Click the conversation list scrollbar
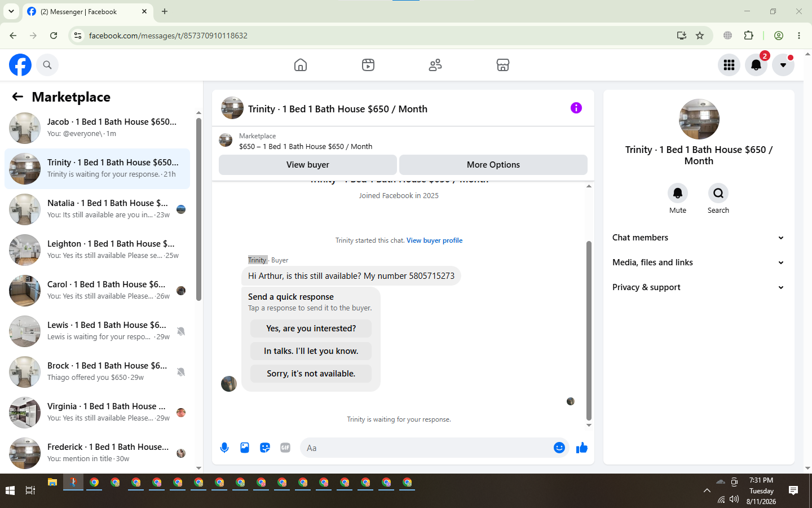Viewport: 812px width, 508px height. coord(198,209)
